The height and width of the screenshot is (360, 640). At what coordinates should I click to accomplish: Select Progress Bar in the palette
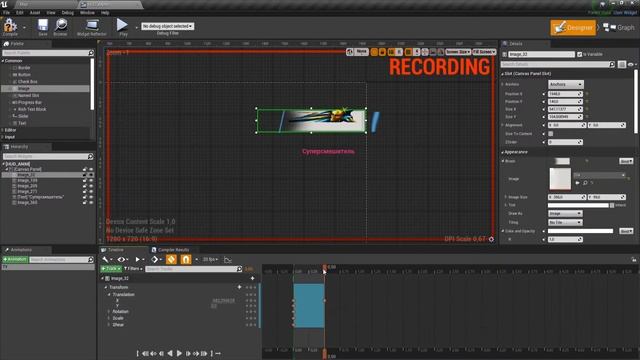coord(29,102)
